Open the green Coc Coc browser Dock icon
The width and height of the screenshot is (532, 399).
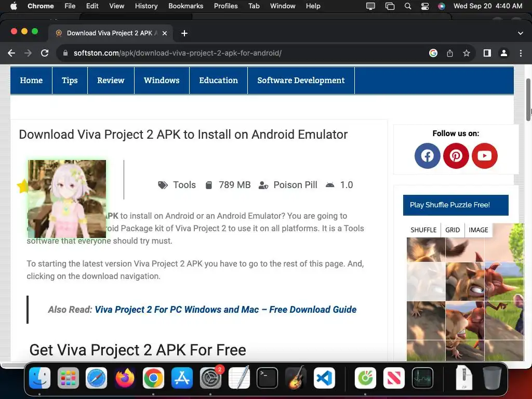point(365,378)
